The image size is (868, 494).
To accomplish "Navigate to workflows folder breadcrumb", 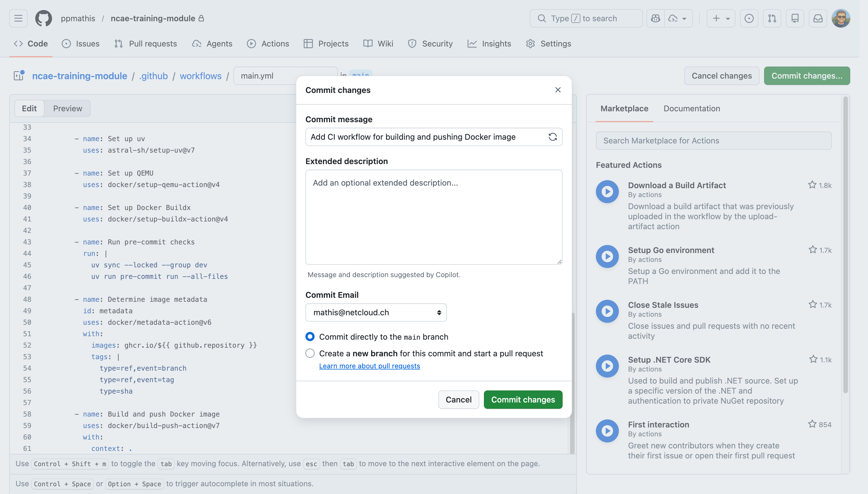I will pos(200,76).
